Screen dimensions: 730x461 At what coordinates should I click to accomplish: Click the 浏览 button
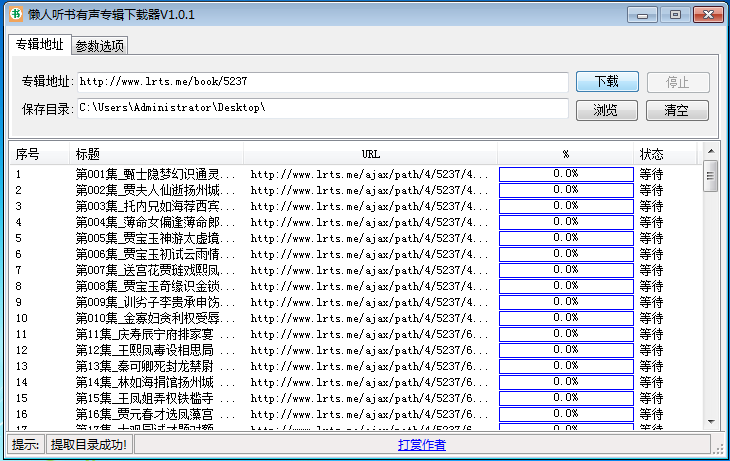(606, 110)
